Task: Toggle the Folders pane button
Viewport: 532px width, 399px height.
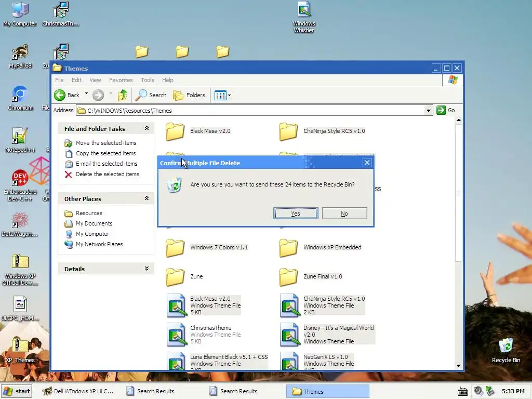Action: coord(189,95)
